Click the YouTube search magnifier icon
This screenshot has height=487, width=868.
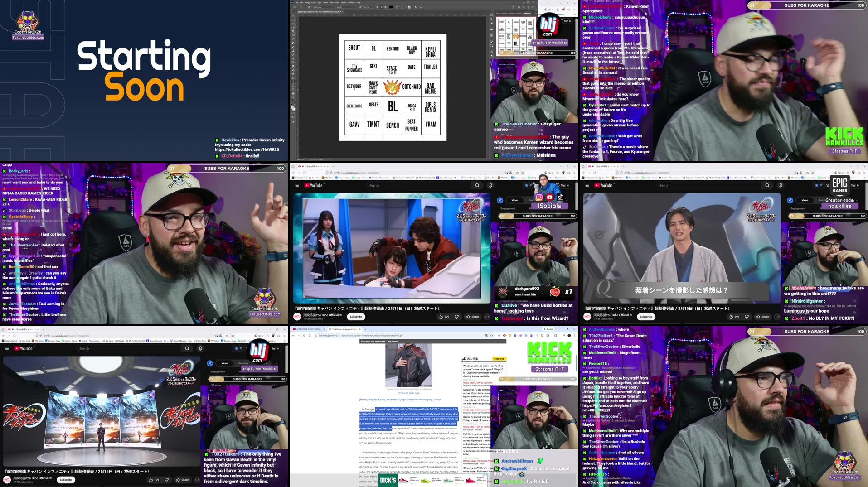tap(477, 185)
